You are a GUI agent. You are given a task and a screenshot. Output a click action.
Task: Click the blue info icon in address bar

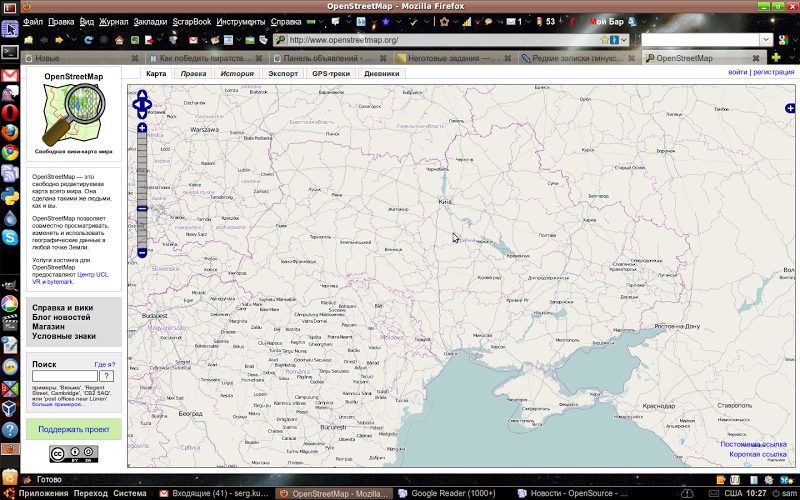[x=614, y=40]
